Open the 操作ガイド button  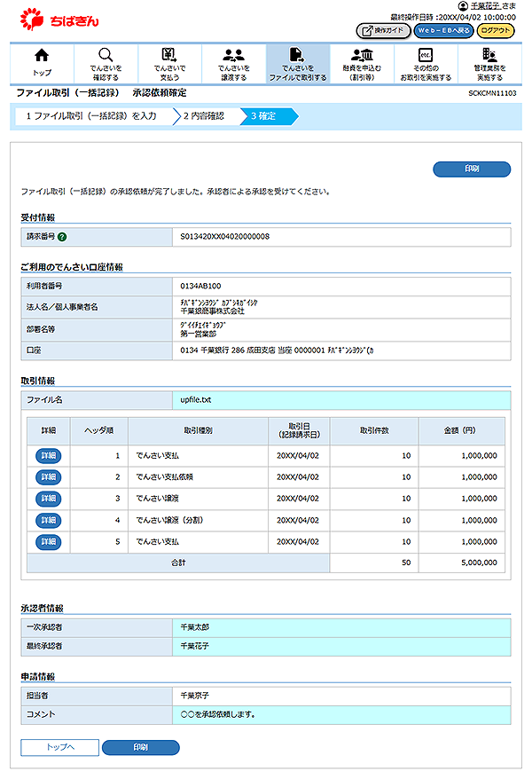pyautogui.click(x=383, y=31)
